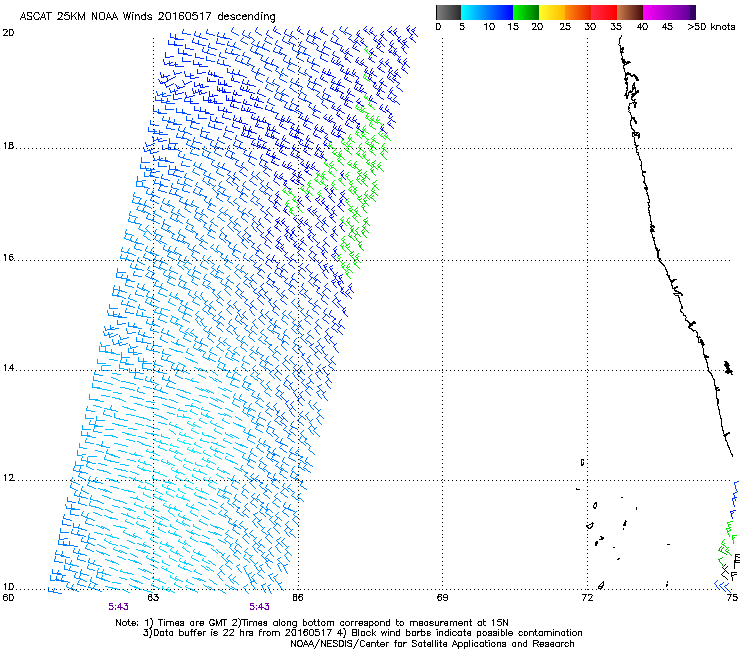The width and height of the screenshot is (740, 650).
Task: Click the '5' label under the color bar
Action: coord(462,27)
